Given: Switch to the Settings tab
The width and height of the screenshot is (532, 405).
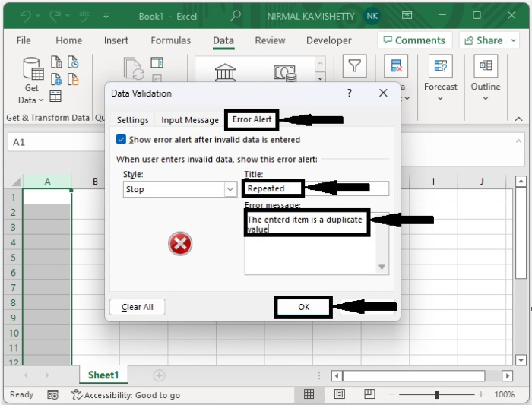Looking at the screenshot, I should 133,120.
